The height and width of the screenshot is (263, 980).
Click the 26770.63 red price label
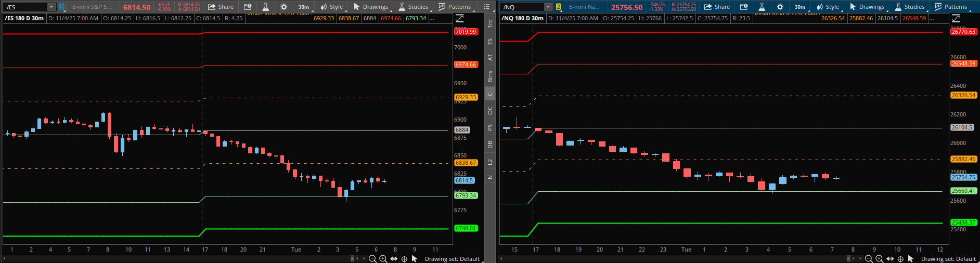tap(963, 32)
